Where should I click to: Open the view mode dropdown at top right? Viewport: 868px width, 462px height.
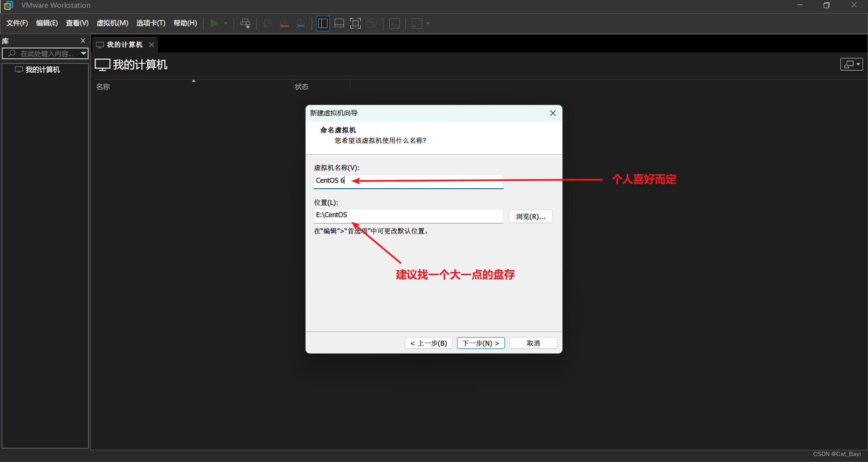click(852, 64)
